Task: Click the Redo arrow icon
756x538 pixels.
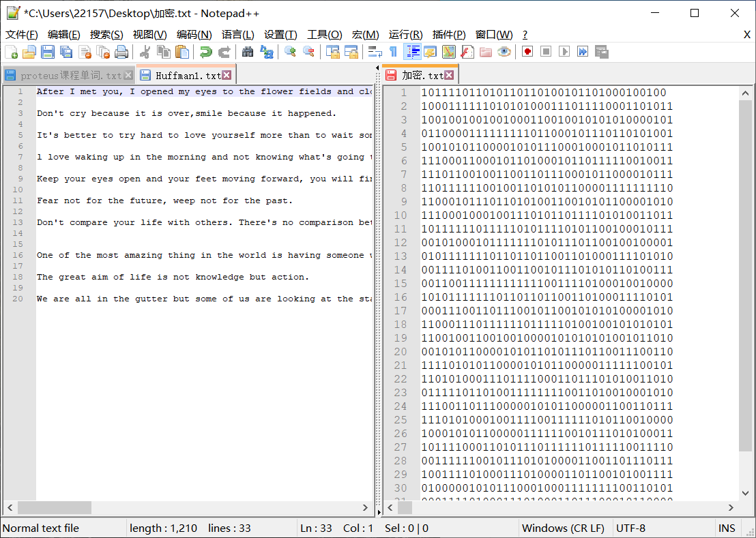Action: 224,52
